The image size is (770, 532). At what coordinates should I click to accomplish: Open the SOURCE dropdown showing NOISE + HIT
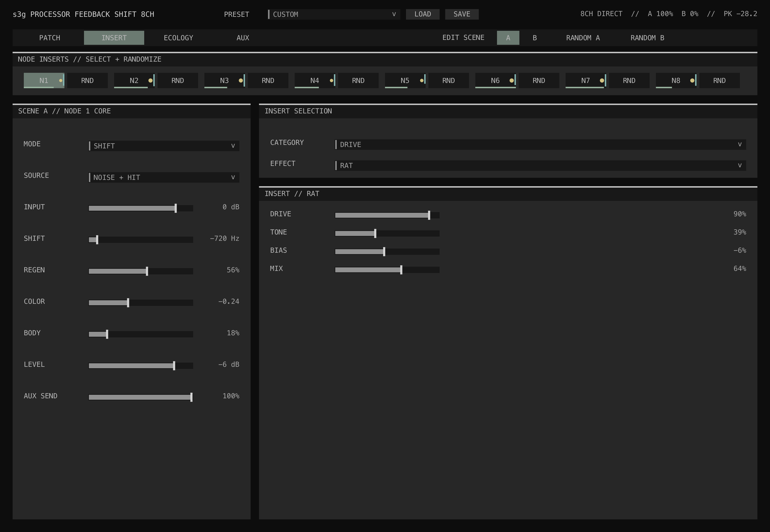click(x=164, y=177)
